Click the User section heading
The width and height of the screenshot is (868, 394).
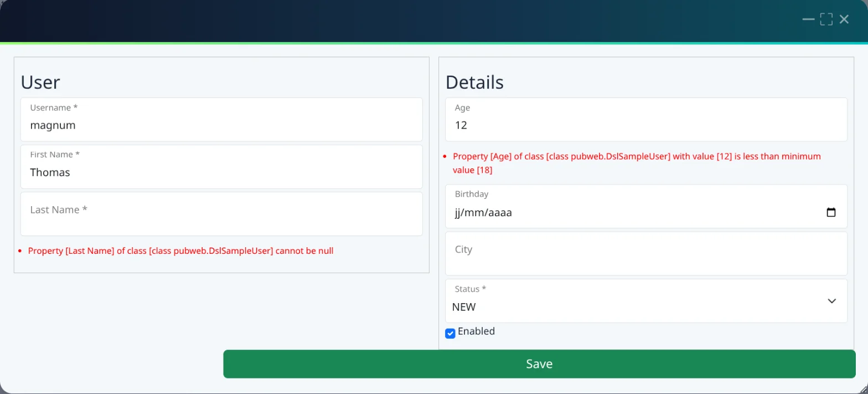[x=40, y=82]
